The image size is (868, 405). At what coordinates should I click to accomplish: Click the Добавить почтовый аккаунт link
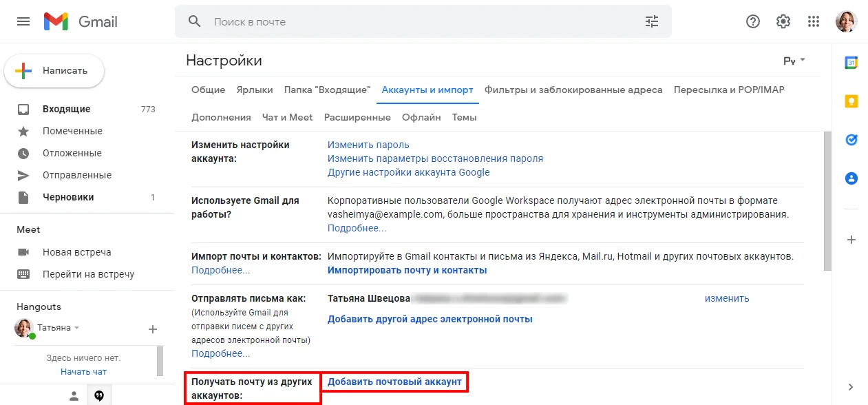click(x=394, y=382)
